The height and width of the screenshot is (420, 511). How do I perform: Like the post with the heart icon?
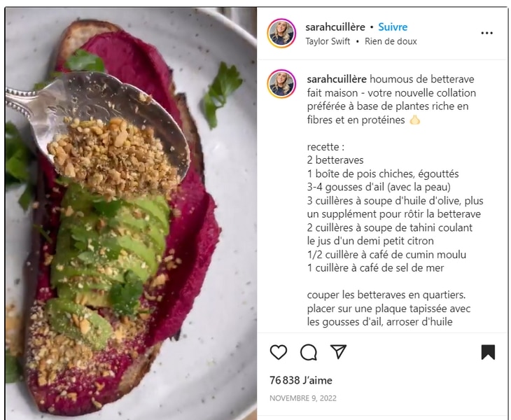[x=279, y=352]
